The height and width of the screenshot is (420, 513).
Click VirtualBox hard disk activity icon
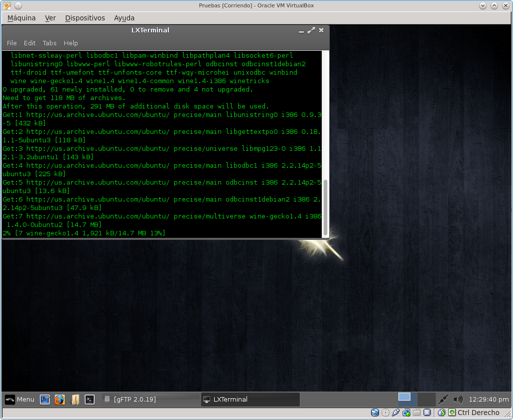pyautogui.click(x=375, y=413)
